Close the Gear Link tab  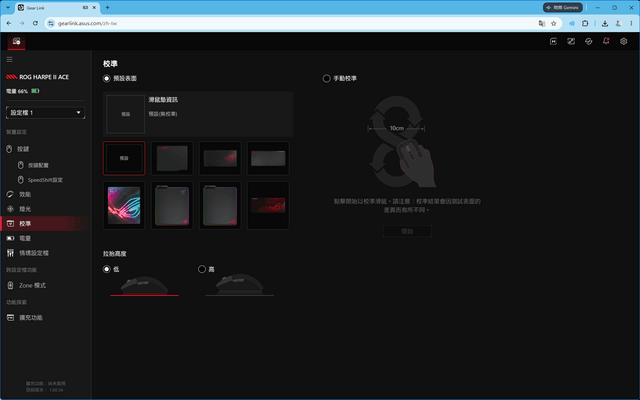pyautogui.click(x=94, y=7)
